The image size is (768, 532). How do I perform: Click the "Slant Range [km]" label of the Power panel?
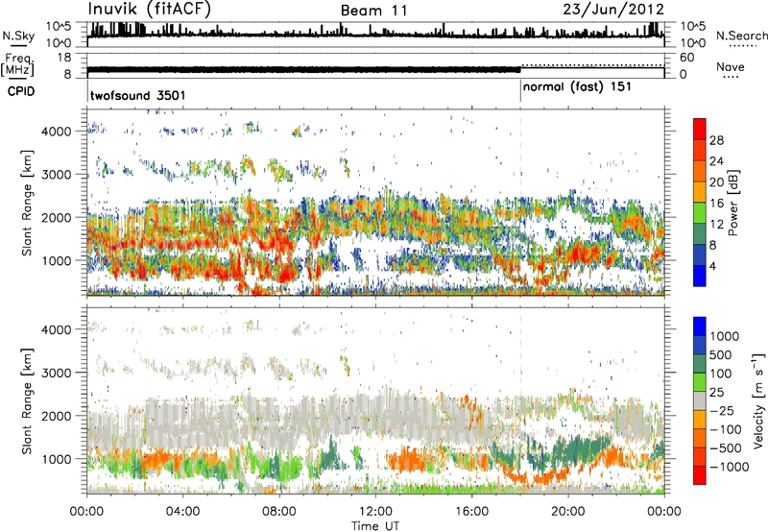[27, 203]
